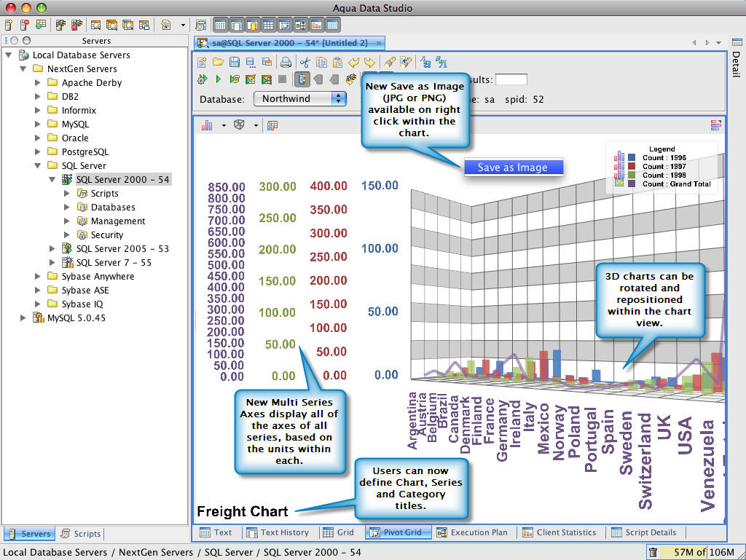Click the highlighter marker icon
The width and height of the screenshot is (746, 560).
point(390,63)
